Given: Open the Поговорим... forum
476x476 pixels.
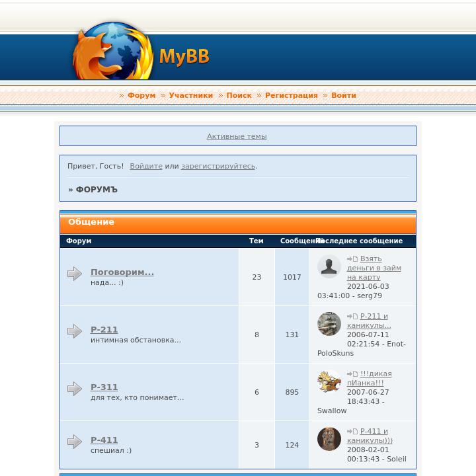Looking at the screenshot, I should [x=122, y=272].
